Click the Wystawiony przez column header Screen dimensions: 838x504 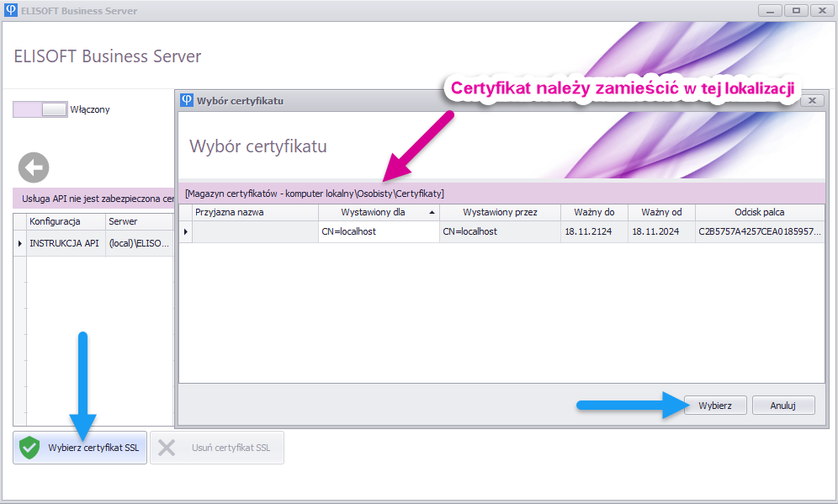(500, 212)
